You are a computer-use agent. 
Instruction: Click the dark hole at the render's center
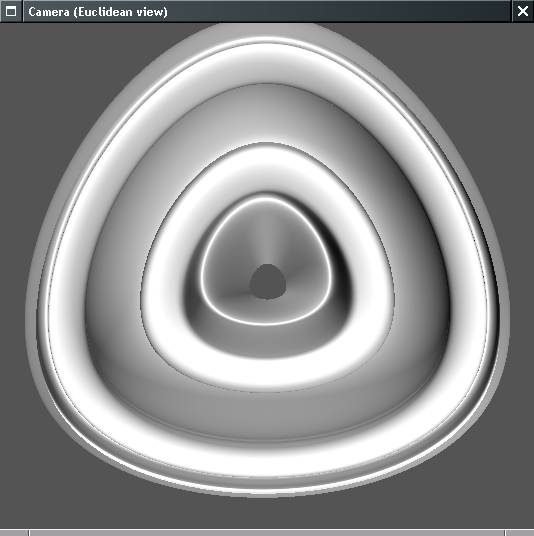coord(268,282)
